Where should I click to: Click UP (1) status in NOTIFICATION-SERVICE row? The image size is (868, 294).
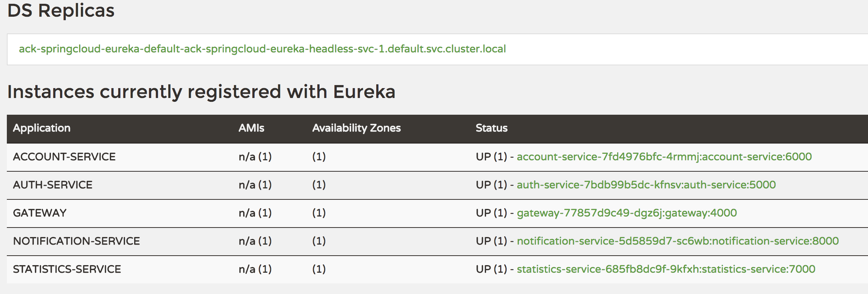point(491,241)
